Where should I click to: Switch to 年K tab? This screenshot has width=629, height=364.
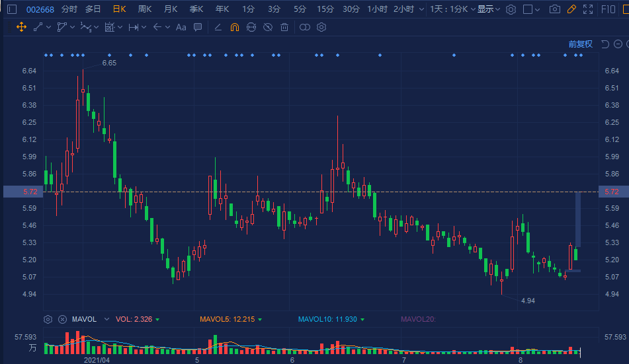[x=222, y=9]
